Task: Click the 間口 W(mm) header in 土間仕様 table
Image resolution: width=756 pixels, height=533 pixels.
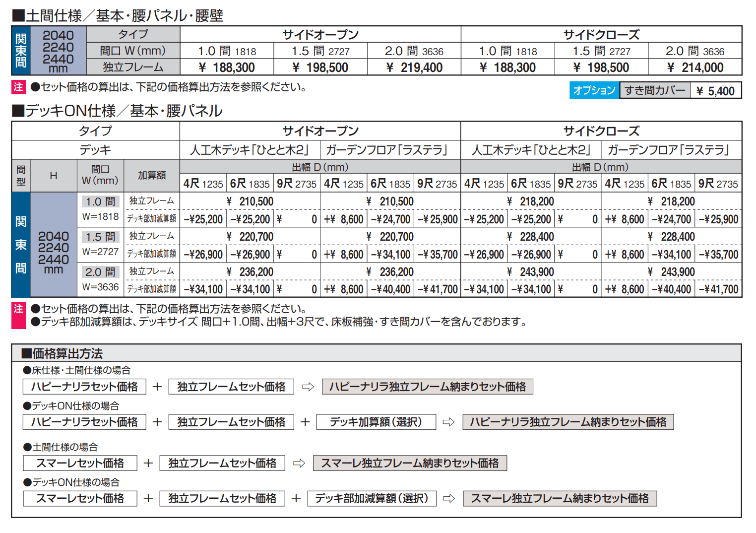Action: 133,51
